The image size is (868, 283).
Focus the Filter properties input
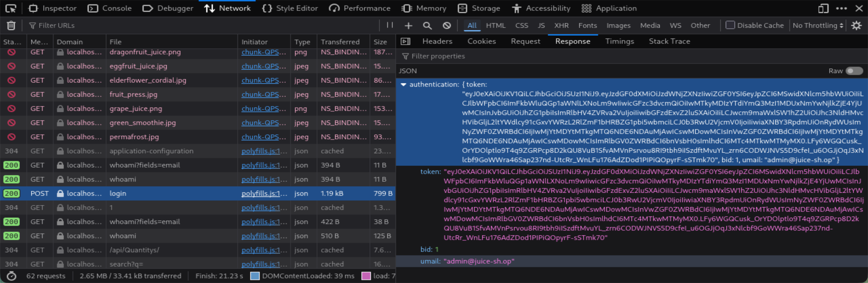(x=632, y=56)
